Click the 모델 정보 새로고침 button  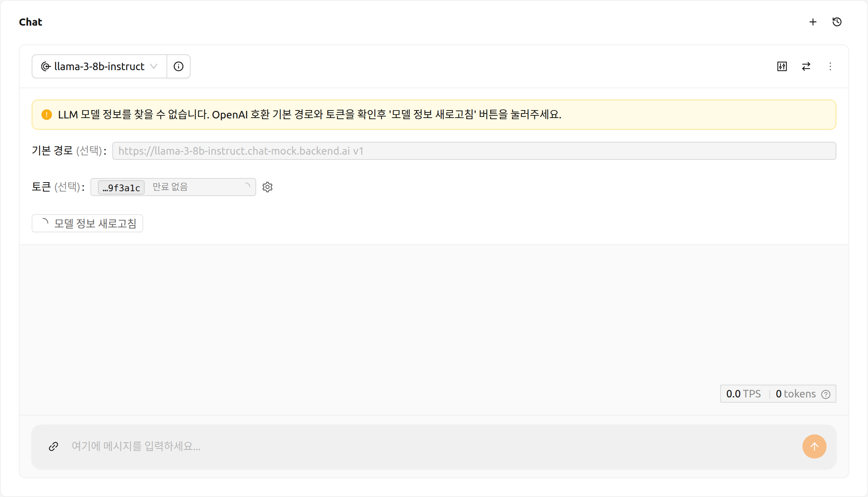(87, 223)
